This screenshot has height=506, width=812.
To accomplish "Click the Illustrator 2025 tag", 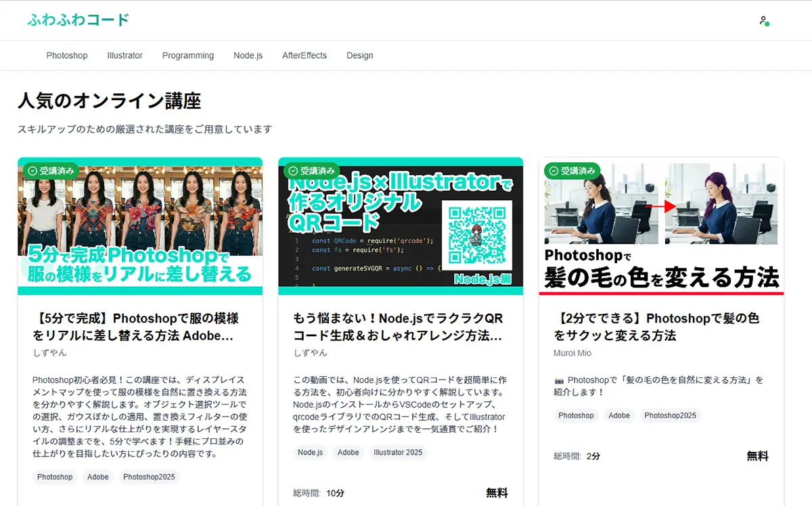I will click(398, 453).
